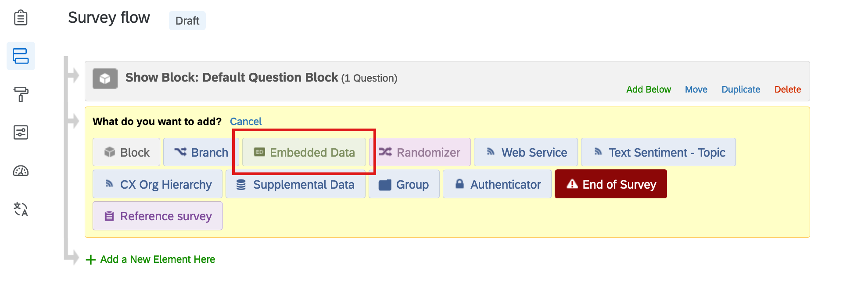Choose the Randomizer element
This screenshot has width=868, height=283.
click(x=421, y=152)
